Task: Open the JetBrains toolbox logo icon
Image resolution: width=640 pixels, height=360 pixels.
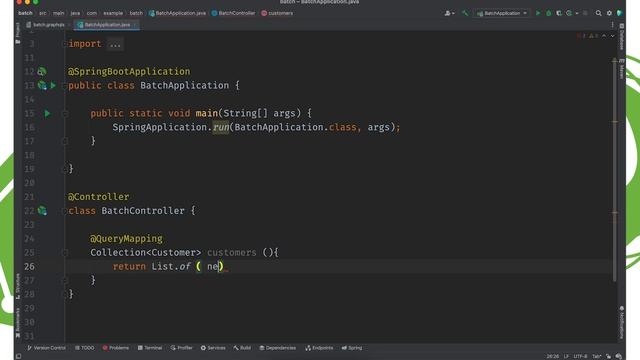Action: point(619,13)
